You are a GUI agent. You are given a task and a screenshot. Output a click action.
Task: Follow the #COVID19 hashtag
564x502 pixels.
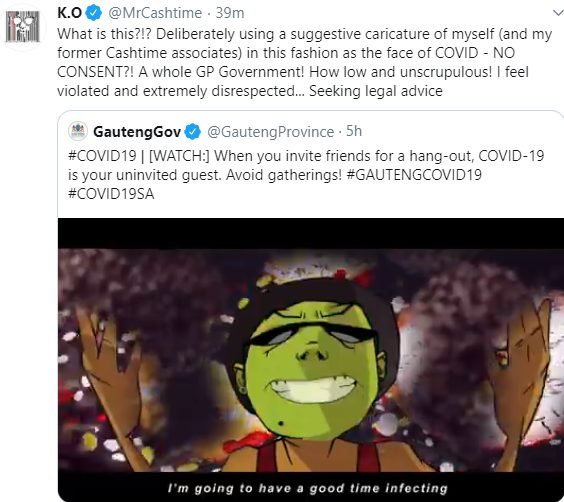[103, 156]
